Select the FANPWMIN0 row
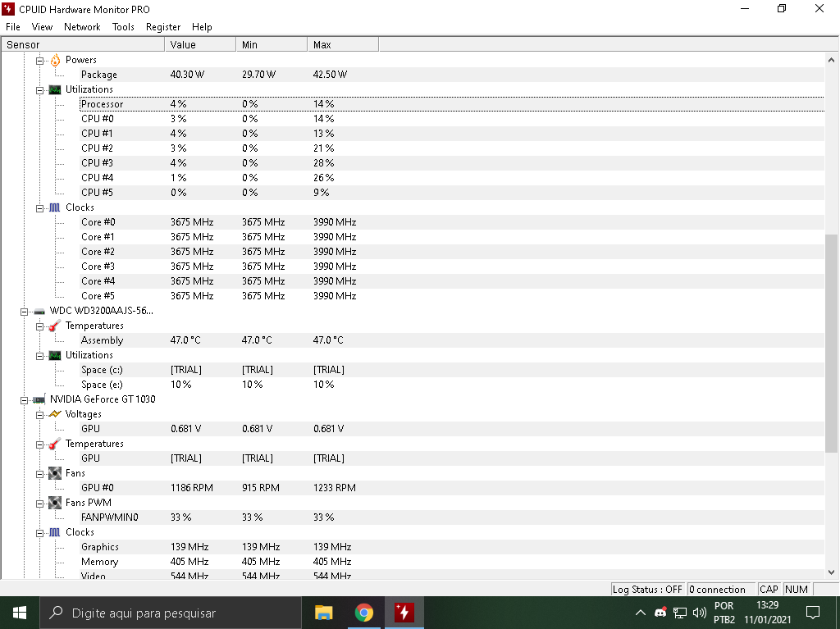 (x=452, y=517)
